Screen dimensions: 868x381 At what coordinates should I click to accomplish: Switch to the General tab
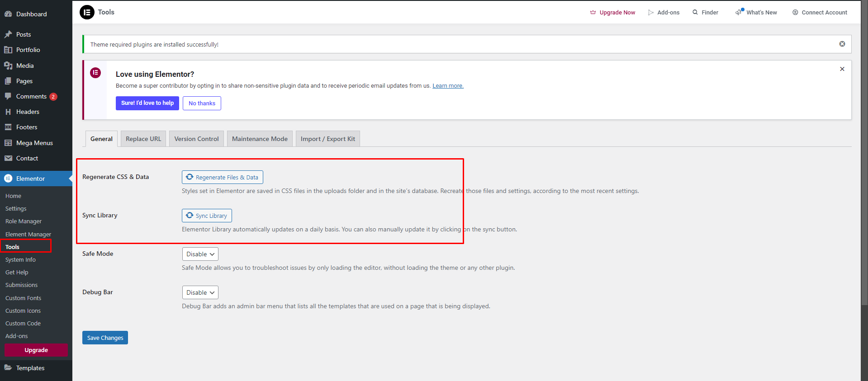tap(101, 139)
